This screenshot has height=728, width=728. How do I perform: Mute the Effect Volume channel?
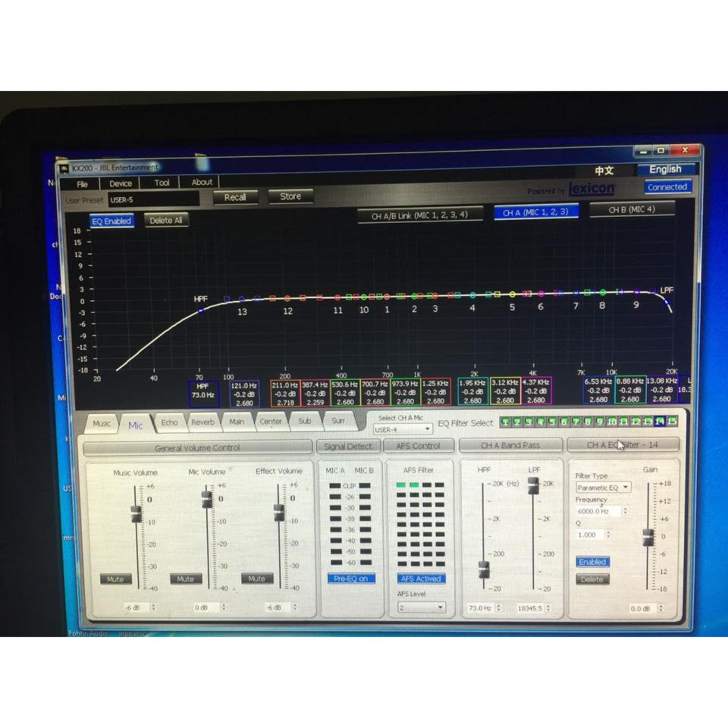point(257,578)
